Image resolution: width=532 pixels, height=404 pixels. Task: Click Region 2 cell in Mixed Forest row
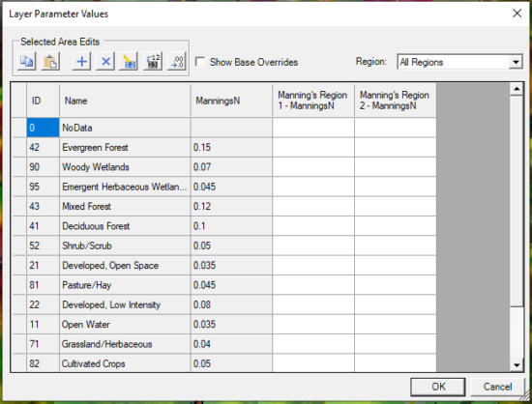click(x=396, y=207)
